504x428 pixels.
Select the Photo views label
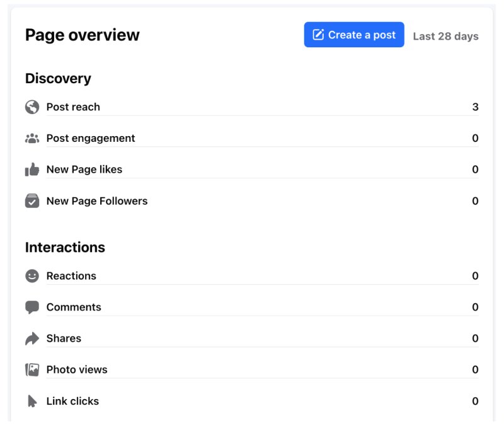pos(77,370)
